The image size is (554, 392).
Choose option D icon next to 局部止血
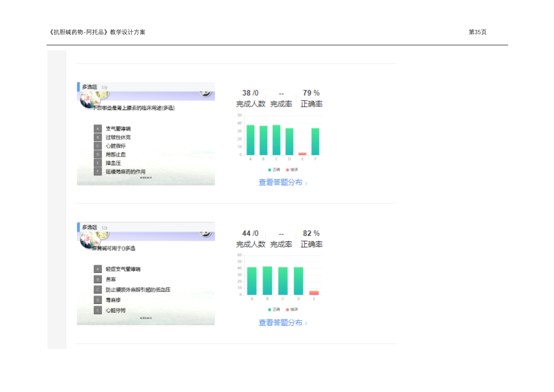tap(98, 154)
